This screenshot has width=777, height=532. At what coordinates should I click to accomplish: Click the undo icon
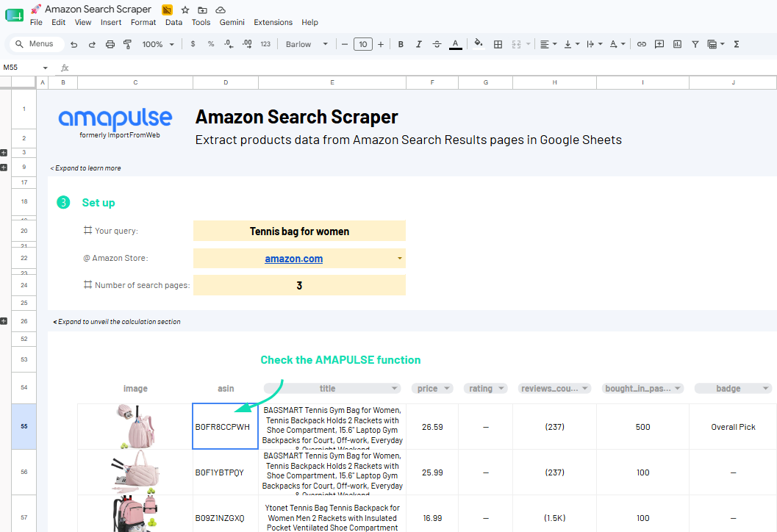74,45
